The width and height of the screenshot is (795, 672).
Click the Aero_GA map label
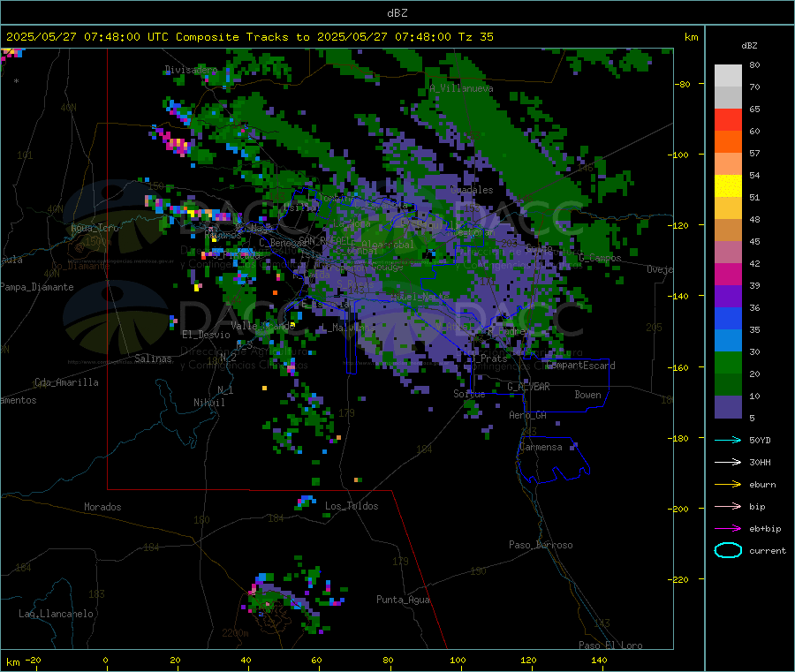[x=527, y=415]
